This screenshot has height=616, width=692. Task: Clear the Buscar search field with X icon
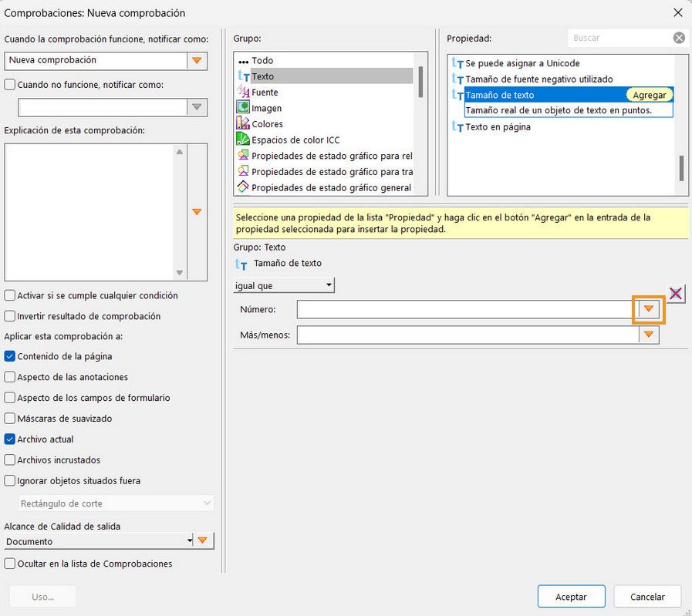click(x=679, y=38)
